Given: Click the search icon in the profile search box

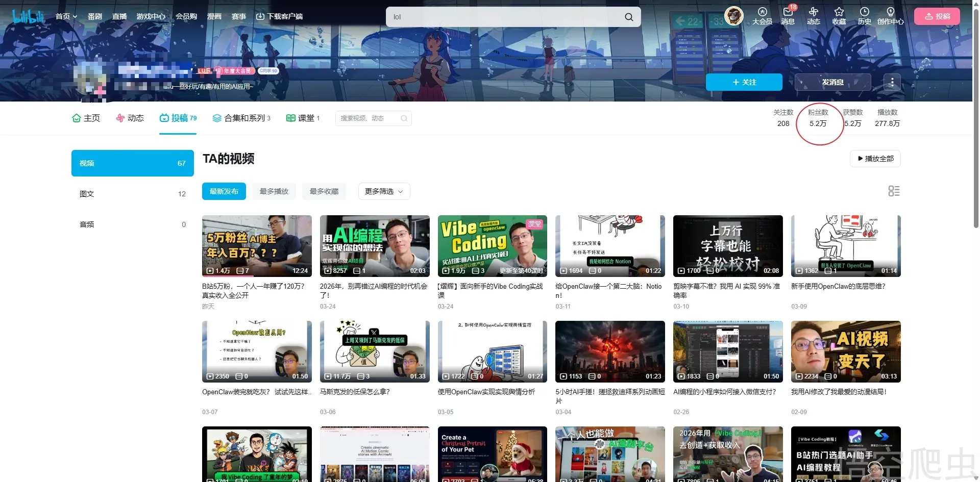Looking at the screenshot, I should [404, 118].
